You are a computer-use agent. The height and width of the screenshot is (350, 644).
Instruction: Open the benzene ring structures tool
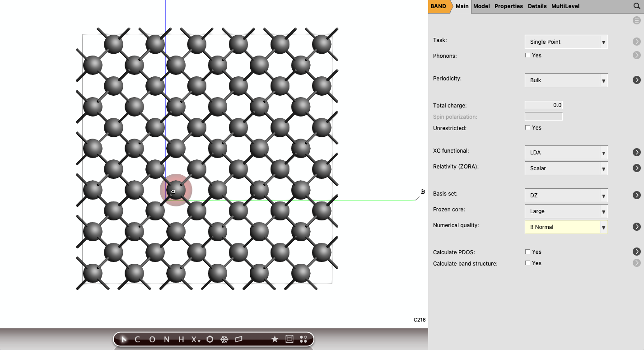click(x=210, y=339)
